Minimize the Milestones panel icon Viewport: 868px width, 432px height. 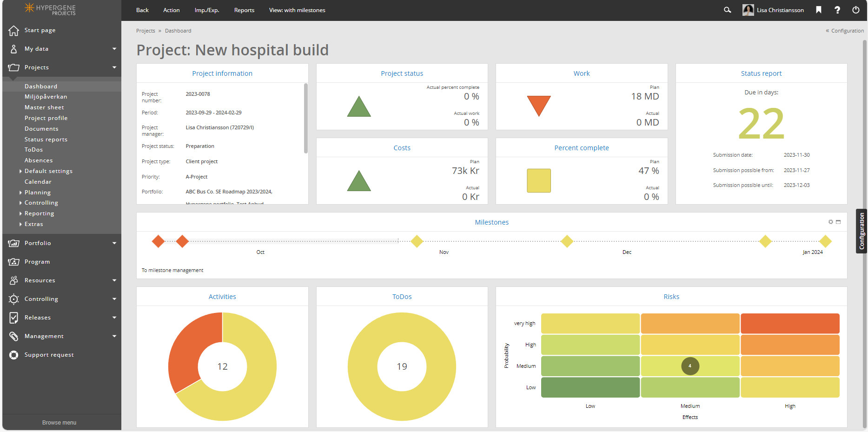click(838, 222)
